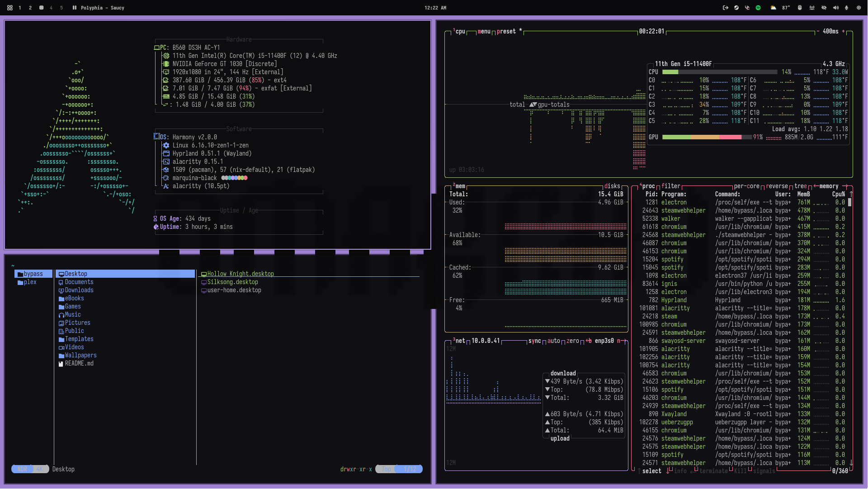Toggle the disks view in mem panel
This screenshot has width=868, height=489.
pos(612,186)
